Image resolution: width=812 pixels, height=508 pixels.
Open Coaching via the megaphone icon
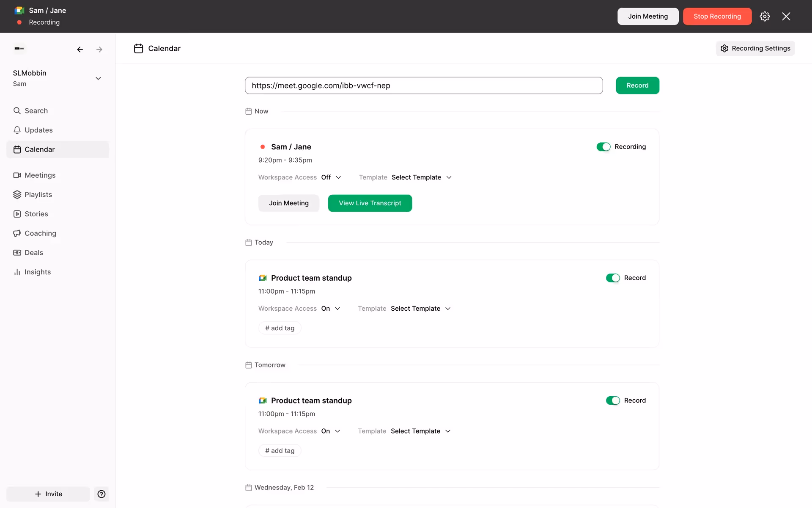(x=17, y=233)
